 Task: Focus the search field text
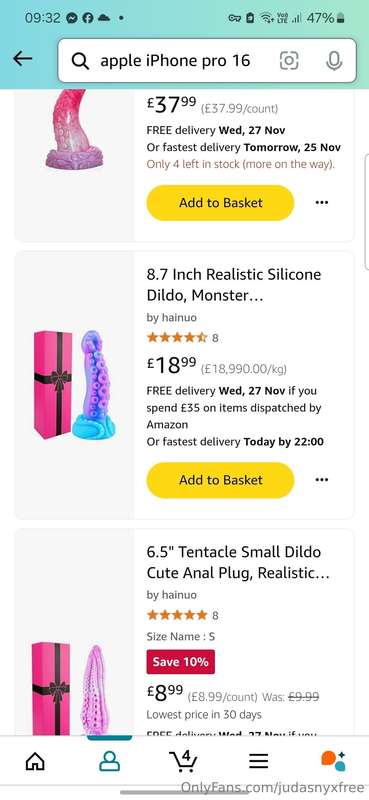click(175, 61)
